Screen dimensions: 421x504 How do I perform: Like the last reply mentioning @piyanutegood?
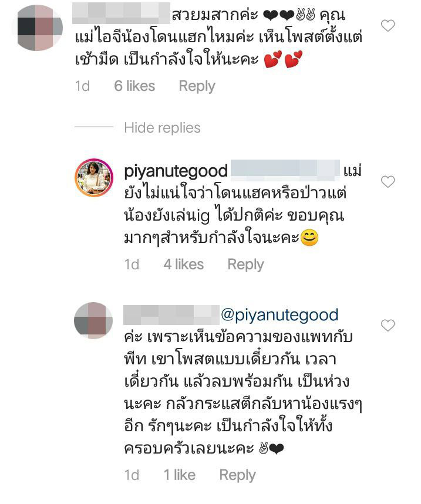click(x=388, y=325)
